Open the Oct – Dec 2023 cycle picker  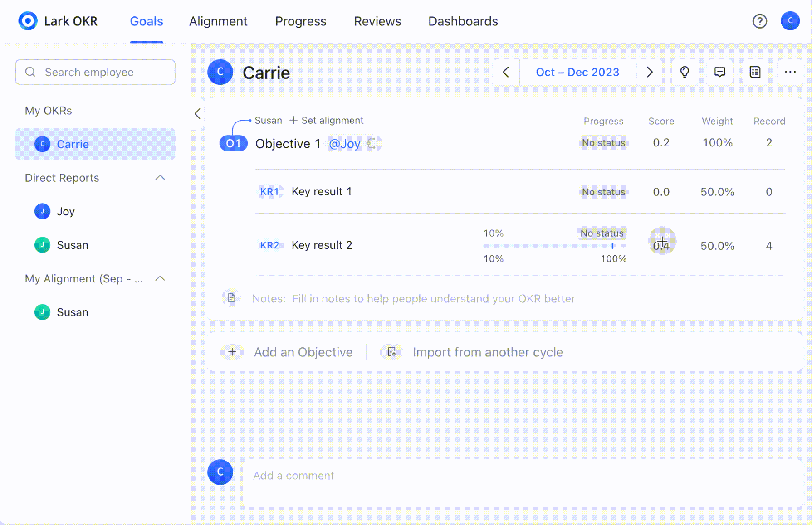pos(577,72)
